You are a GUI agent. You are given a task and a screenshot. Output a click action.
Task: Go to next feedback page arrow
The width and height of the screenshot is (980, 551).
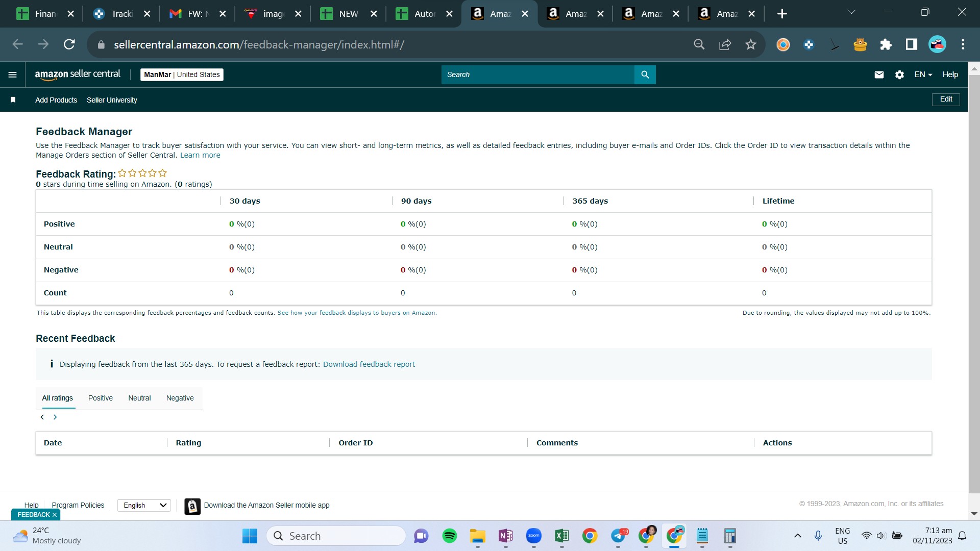point(55,417)
